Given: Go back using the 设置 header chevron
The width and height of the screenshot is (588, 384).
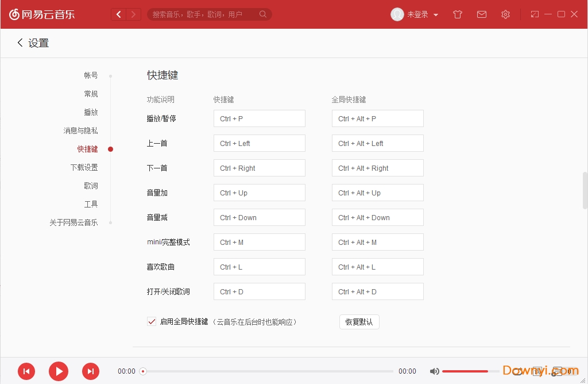Looking at the screenshot, I should click(21, 43).
